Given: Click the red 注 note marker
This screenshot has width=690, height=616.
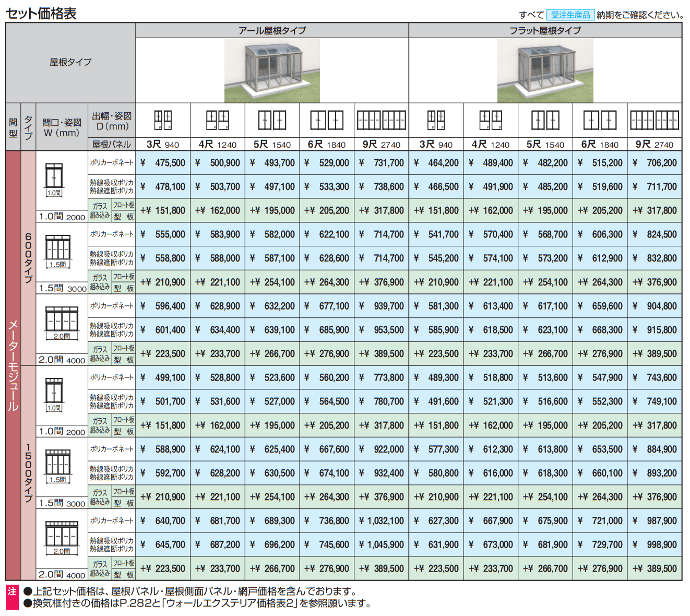Looking at the screenshot, I should pos(9,593).
